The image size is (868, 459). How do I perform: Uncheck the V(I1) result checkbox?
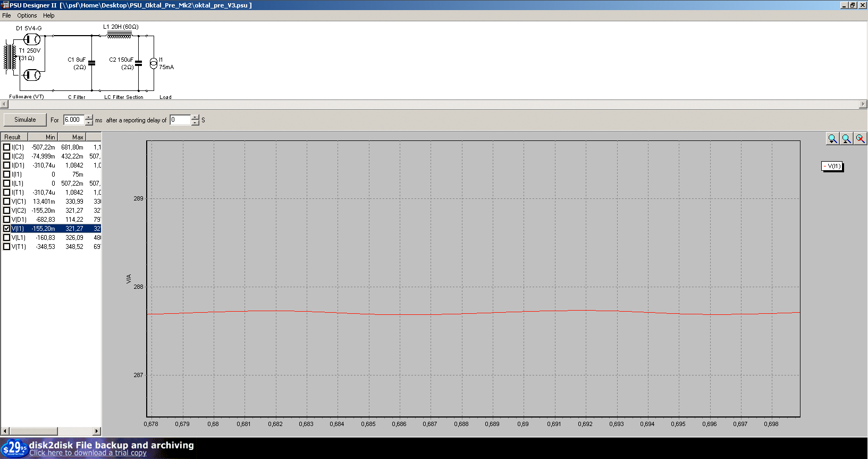tap(7, 229)
